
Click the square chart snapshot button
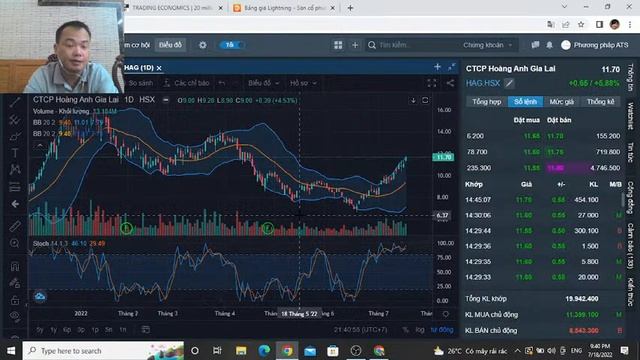point(425,100)
